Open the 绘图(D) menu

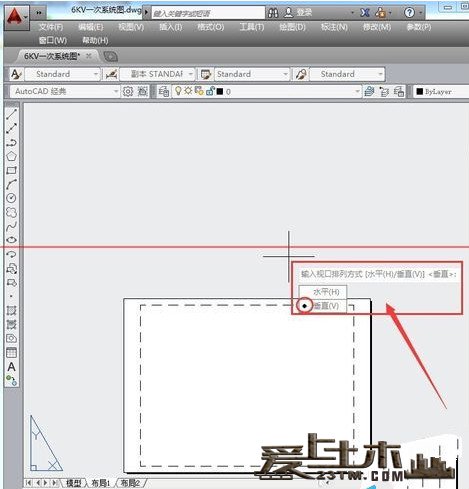292,27
